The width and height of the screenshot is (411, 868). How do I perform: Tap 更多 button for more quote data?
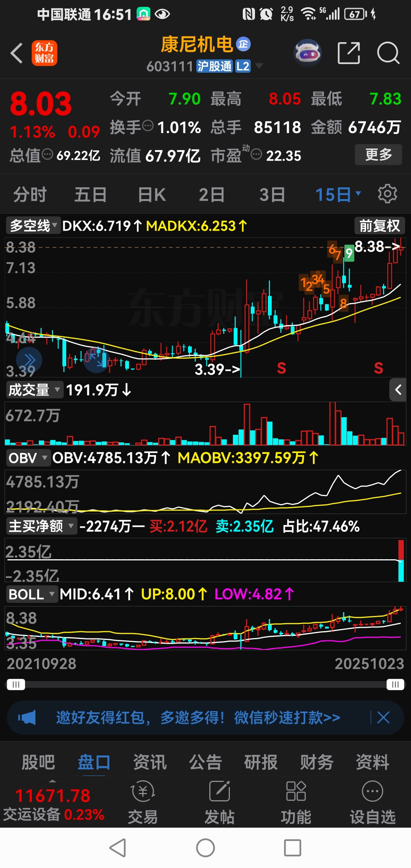(378, 154)
